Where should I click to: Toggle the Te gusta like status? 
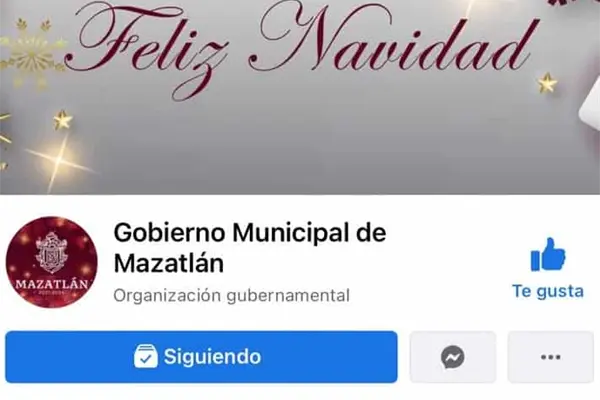pos(548,268)
